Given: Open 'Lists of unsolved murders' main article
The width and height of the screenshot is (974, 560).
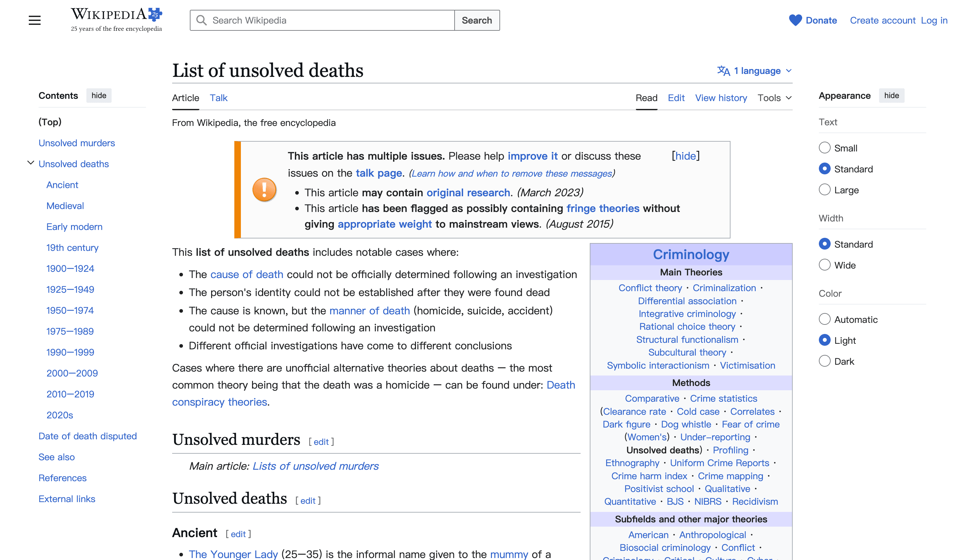Looking at the screenshot, I should tap(316, 466).
